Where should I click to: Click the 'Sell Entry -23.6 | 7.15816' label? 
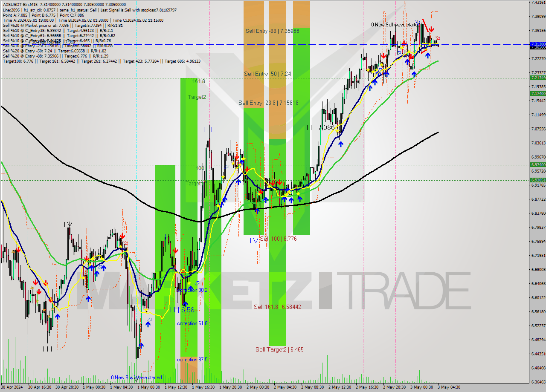(268, 103)
